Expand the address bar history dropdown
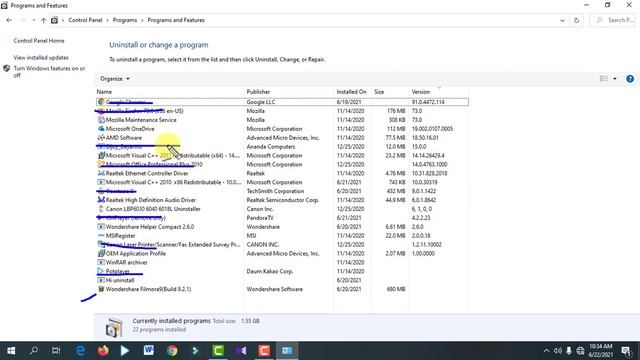Screen dimensions: 640x360 (562, 20)
